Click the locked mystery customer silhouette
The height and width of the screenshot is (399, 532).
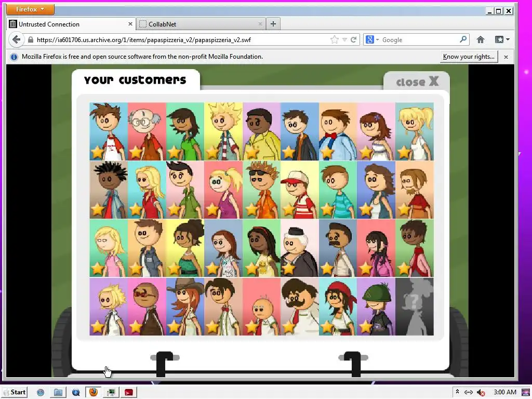414,307
